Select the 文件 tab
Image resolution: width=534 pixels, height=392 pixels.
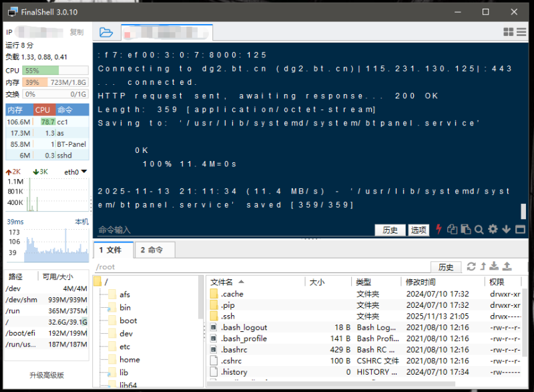tap(111, 250)
